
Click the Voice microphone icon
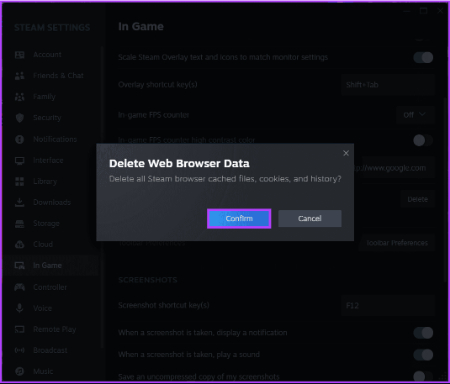[20, 308]
